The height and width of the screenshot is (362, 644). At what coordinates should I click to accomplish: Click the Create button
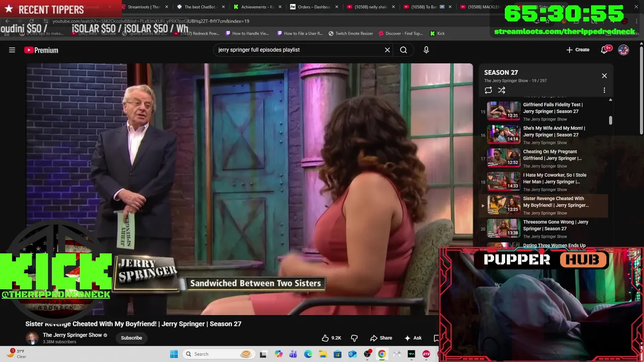[578, 50]
